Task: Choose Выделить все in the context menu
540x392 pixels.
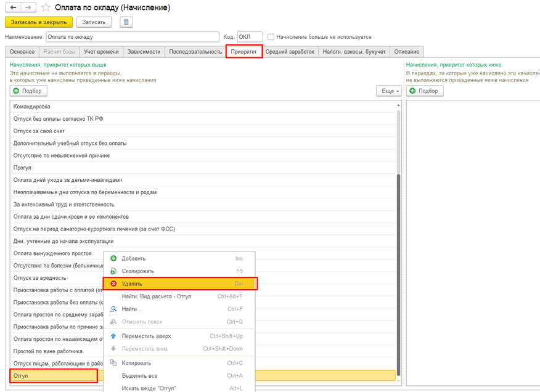Action: click(179, 376)
